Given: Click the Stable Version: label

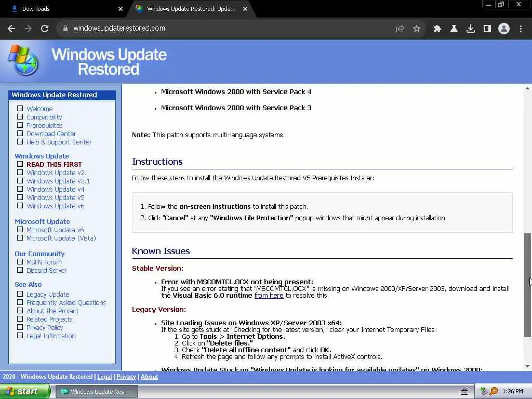Looking at the screenshot, I should tap(157, 269).
